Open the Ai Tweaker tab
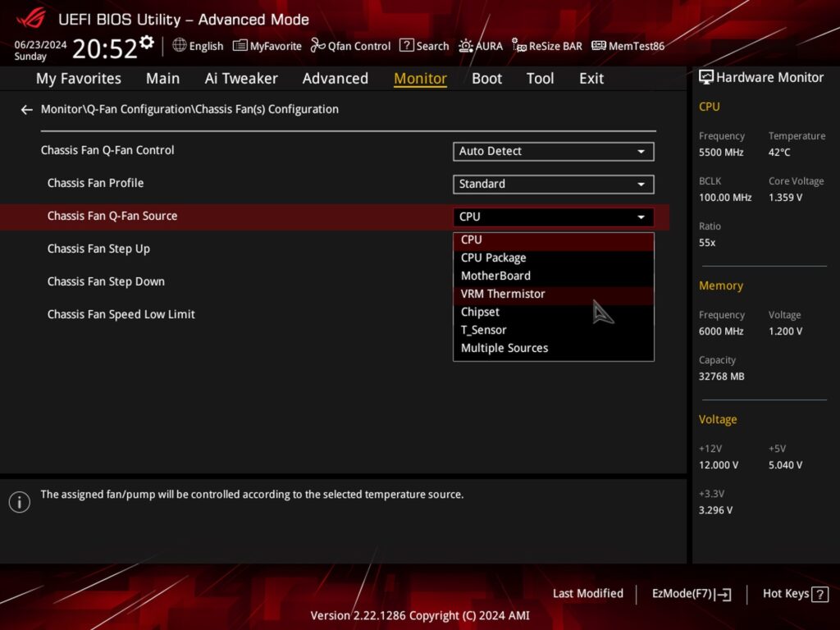The image size is (840, 630). (241, 79)
